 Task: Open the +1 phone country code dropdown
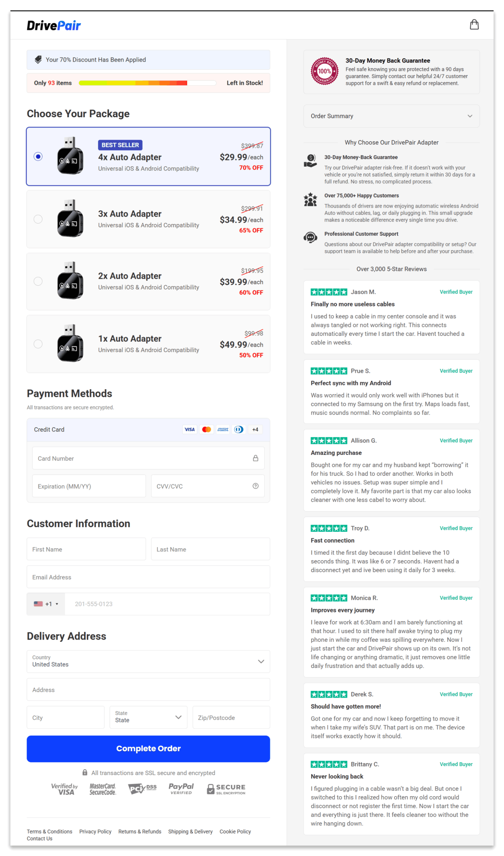[x=46, y=604]
